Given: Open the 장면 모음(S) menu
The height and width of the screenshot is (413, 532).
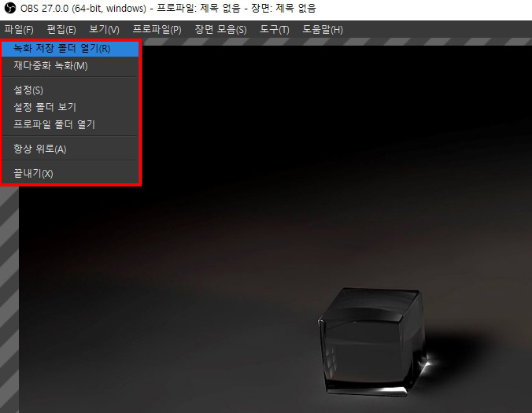Looking at the screenshot, I should click(x=220, y=30).
